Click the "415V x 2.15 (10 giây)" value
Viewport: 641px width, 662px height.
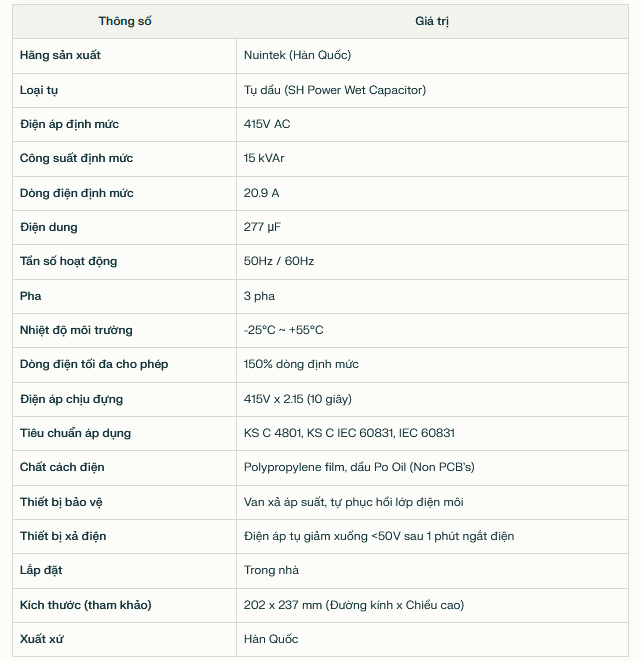point(297,399)
